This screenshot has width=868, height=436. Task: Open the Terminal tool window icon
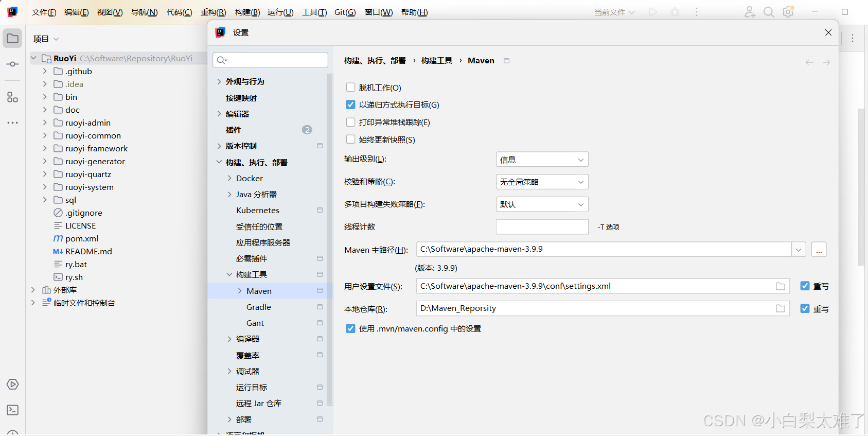(x=12, y=410)
